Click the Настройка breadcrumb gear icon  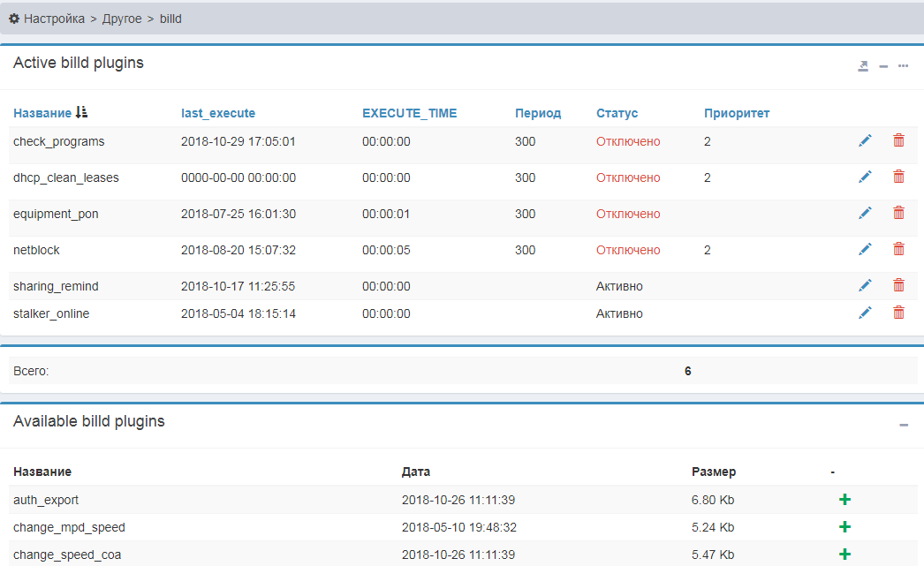(x=14, y=18)
